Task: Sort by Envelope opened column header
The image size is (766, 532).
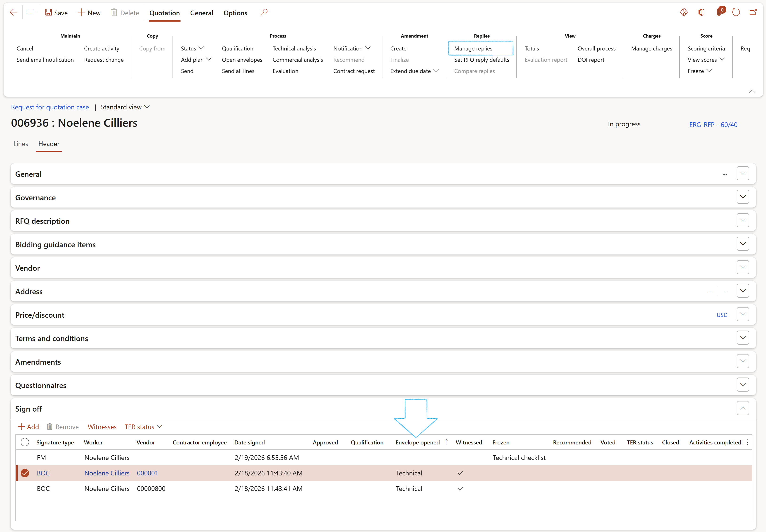Action: pos(417,442)
